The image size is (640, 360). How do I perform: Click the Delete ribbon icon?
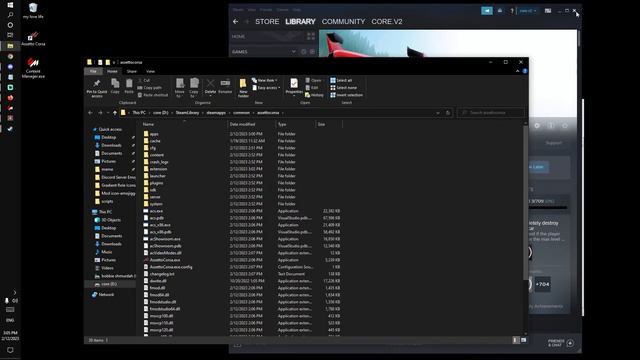pyautogui.click(x=210, y=86)
